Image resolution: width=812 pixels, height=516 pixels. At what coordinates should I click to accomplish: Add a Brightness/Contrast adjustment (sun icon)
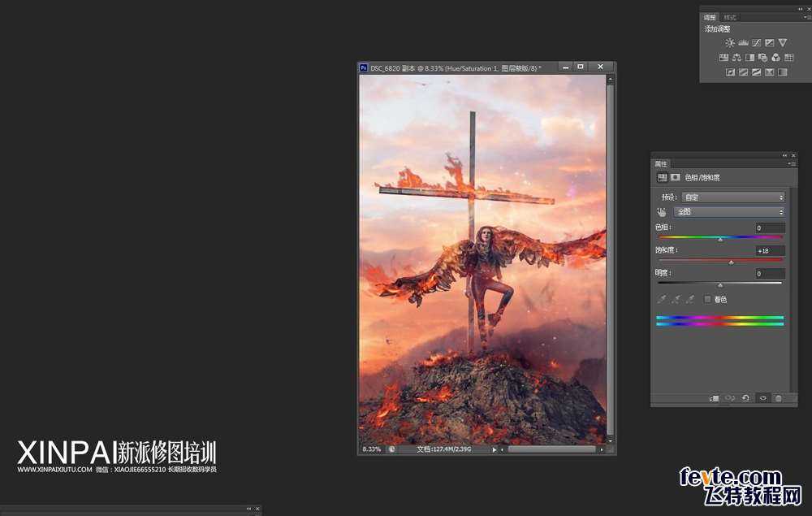tap(730, 43)
